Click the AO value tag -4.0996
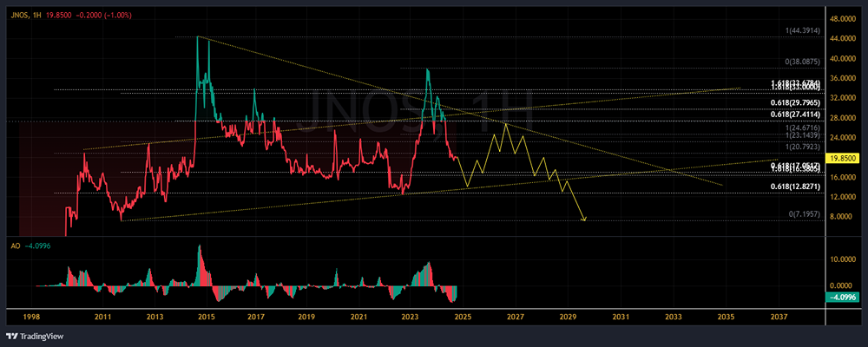This screenshot has height=347, width=868. [x=843, y=298]
